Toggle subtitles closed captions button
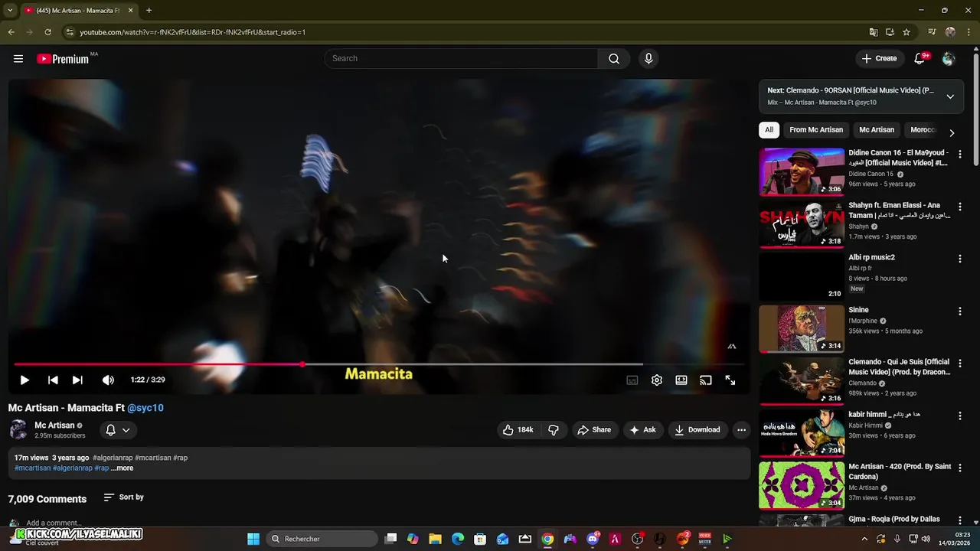The height and width of the screenshot is (551, 980). (632, 380)
